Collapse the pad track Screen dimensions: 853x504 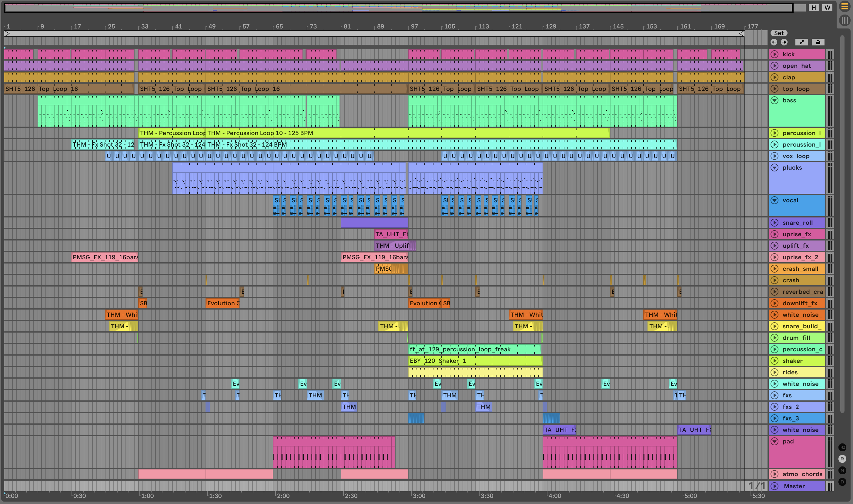tap(774, 442)
